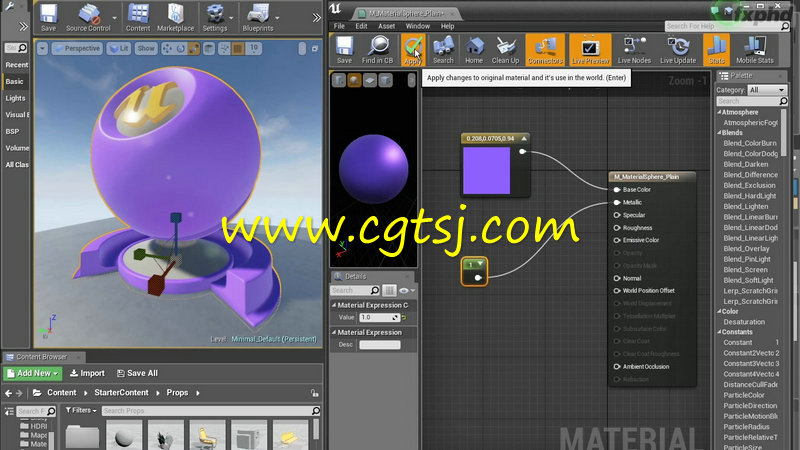Toggle the Connectors toolbar button

pyautogui.click(x=545, y=49)
